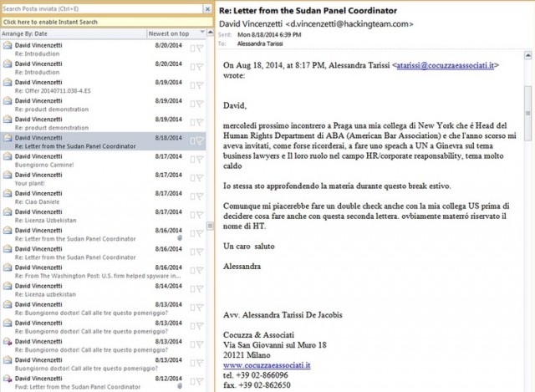
Task: Clear search with the X icon
Action: 206,8
